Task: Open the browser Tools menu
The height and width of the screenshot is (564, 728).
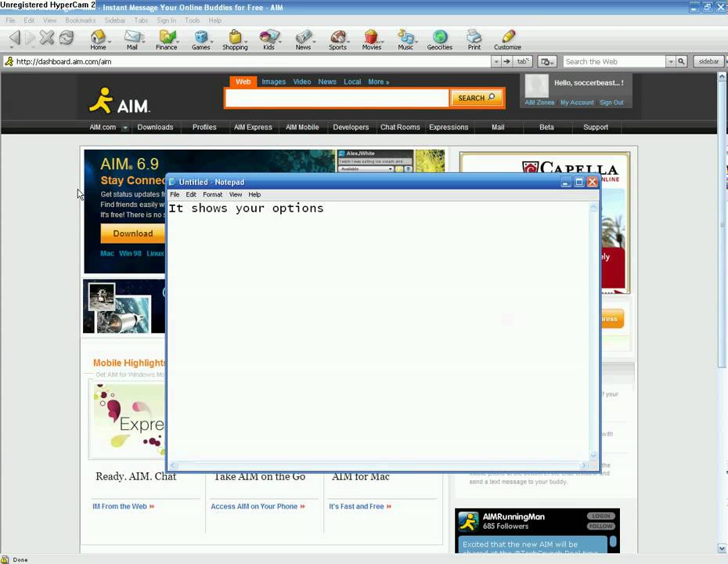Action: pyautogui.click(x=193, y=20)
